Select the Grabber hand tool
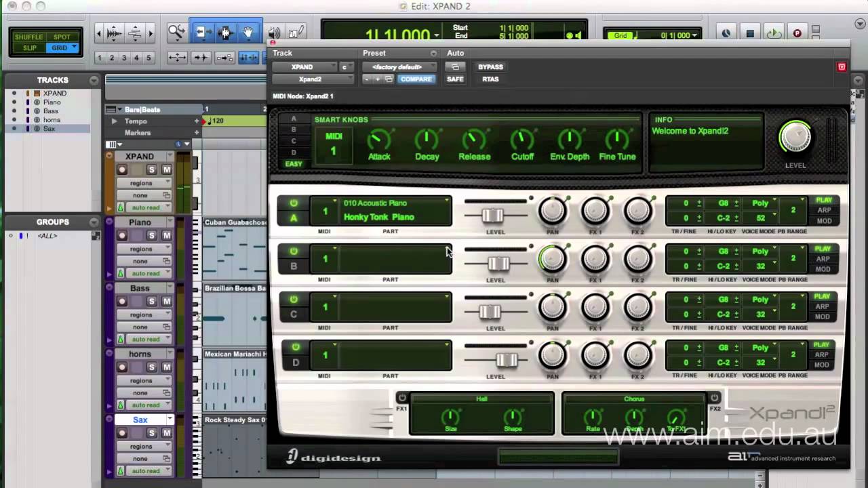Image resolution: width=868 pixels, height=488 pixels. (x=249, y=32)
